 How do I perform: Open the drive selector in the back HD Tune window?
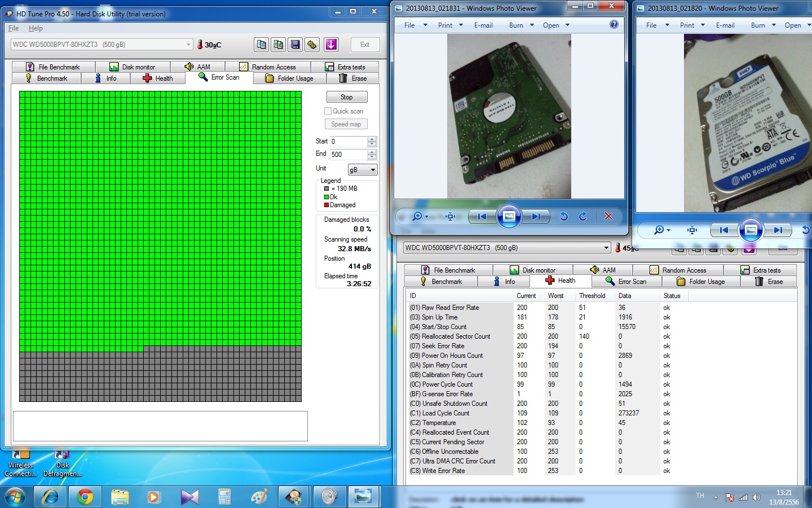pos(507,248)
